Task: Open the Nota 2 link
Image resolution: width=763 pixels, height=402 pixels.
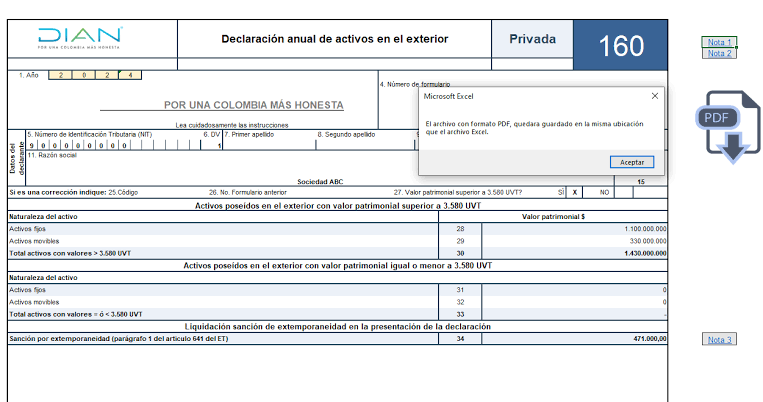Action: (719, 54)
